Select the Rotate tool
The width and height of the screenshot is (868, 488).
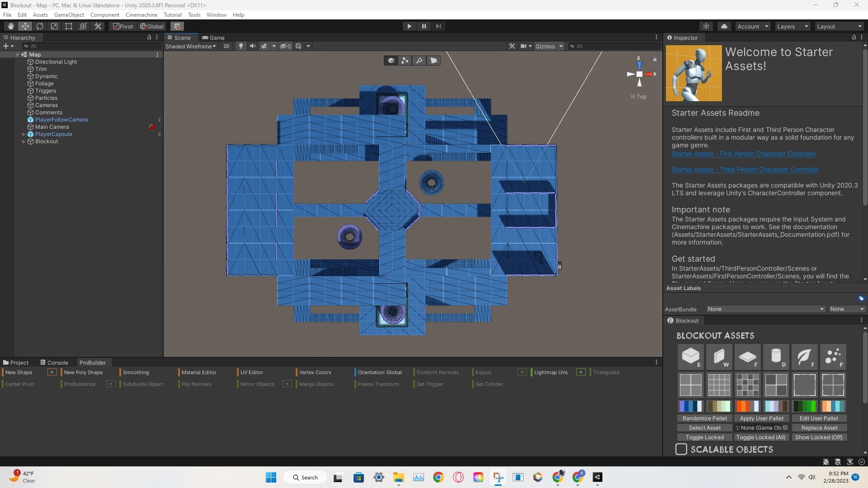[x=40, y=26]
